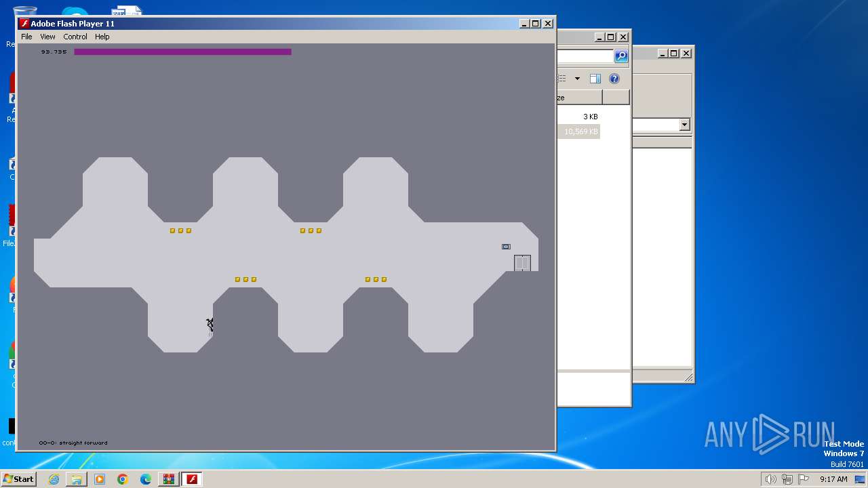This screenshot has height=488, width=868.
Task: Click the exit door switch in the level
Action: pos(506,247)
